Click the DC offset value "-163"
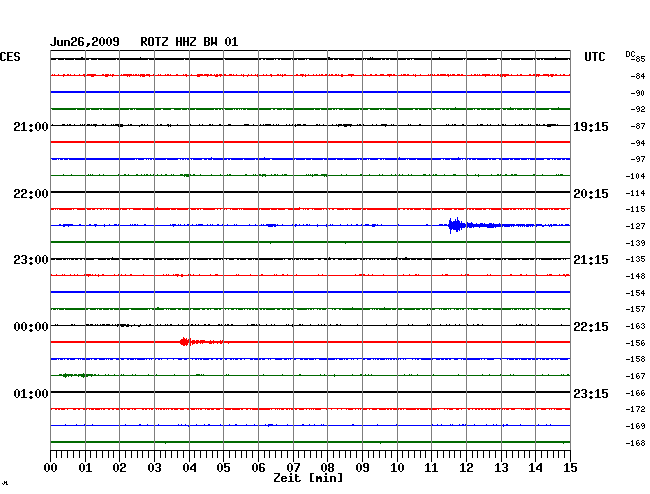650x494 pixels. point(635,326)
